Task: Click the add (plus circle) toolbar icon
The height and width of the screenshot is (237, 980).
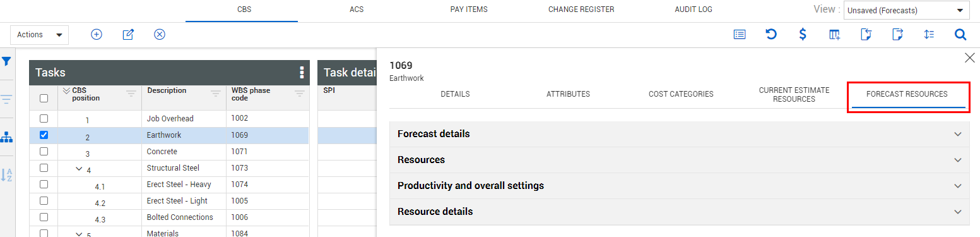Action: pos(97,35)
